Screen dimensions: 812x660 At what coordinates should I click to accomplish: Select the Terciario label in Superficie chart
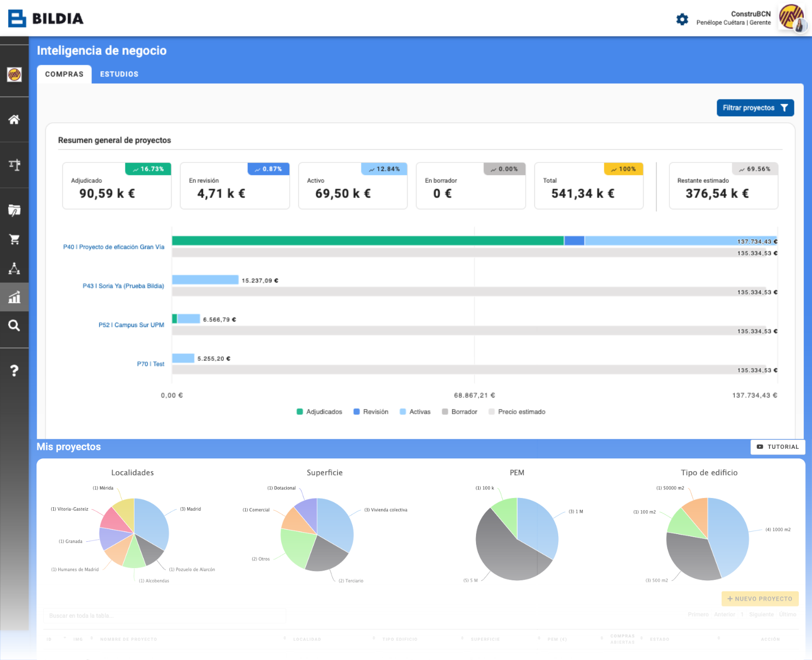[351, 581]
